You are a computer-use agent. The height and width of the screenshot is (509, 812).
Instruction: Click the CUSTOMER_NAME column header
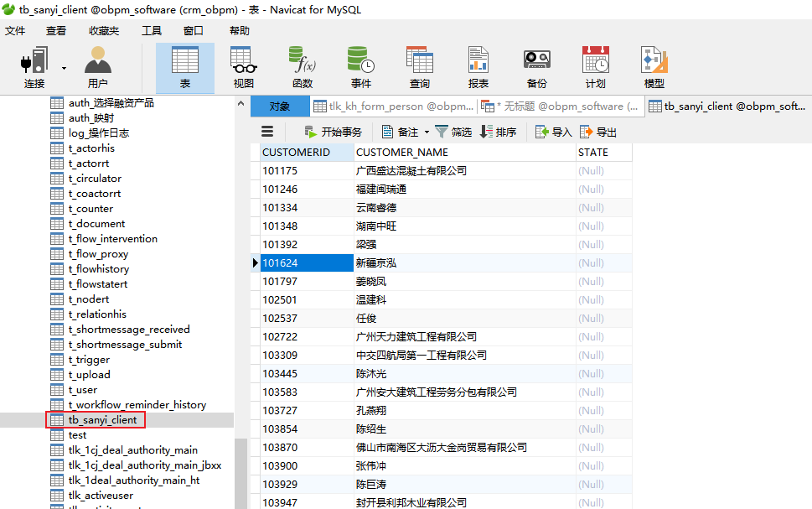464,153
